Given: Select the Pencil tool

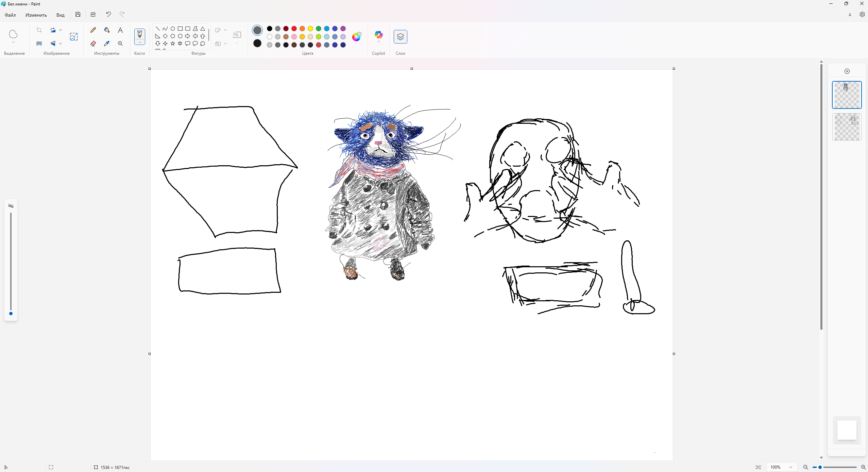Looking at the screenshot, I should click(93, 30).
